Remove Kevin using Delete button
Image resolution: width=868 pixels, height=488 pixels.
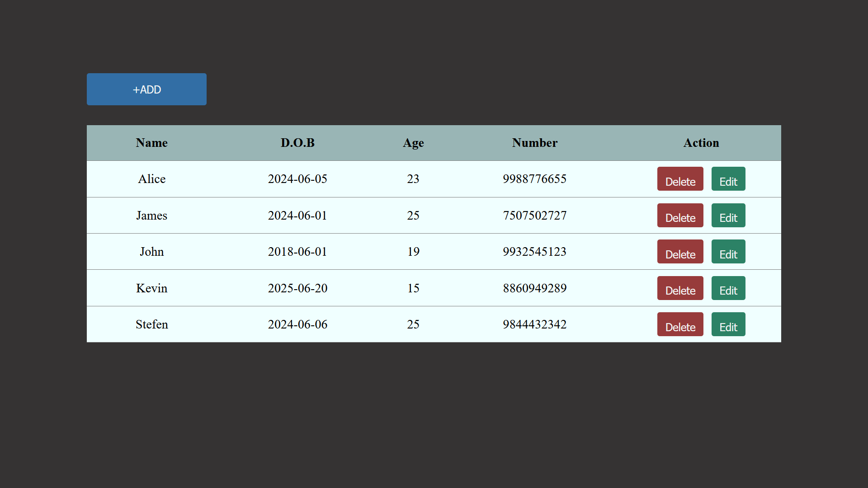(x=680, y=288)
